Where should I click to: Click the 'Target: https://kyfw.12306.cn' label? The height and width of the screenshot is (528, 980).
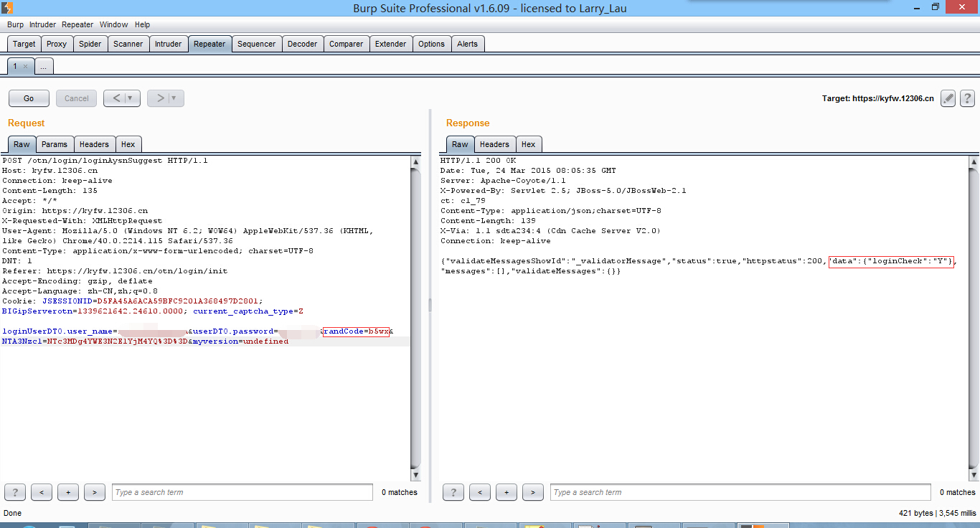coord(878,98)
